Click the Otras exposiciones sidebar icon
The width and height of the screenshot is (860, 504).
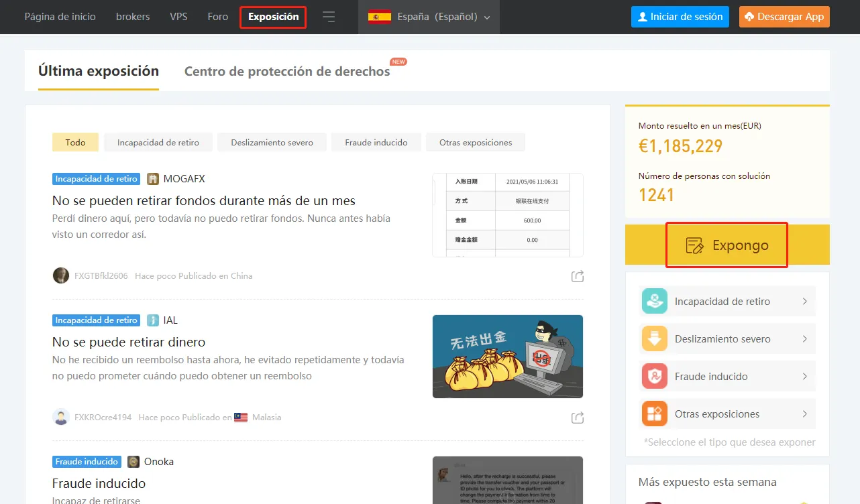[x=655, y=414]
